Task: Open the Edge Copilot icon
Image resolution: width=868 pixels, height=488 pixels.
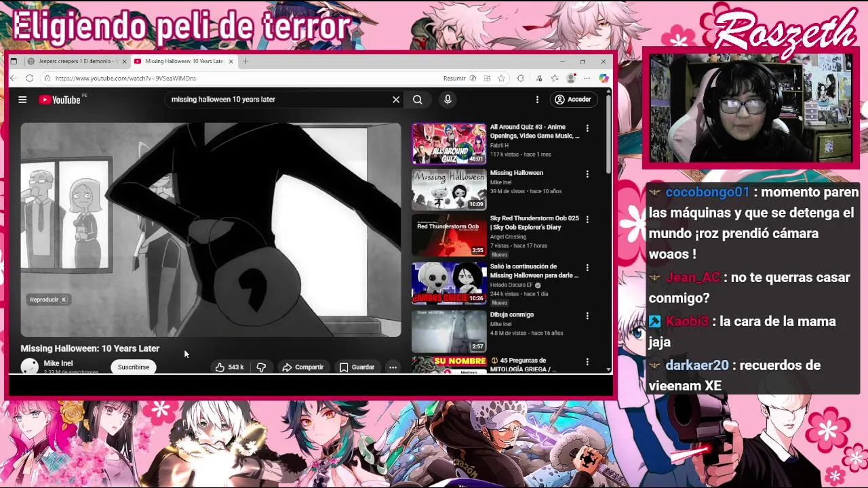Action: [604, 79]
